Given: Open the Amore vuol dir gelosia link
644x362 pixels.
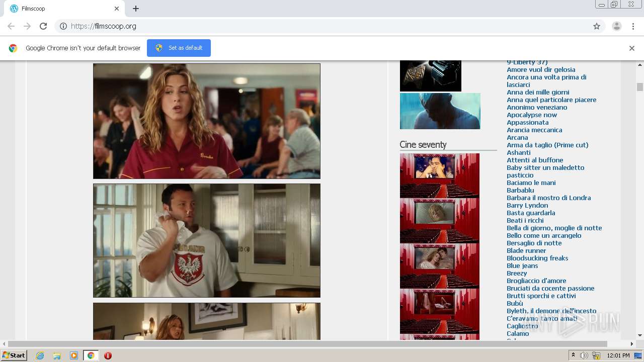Looking at the screenshot, I should click(541, 70).
